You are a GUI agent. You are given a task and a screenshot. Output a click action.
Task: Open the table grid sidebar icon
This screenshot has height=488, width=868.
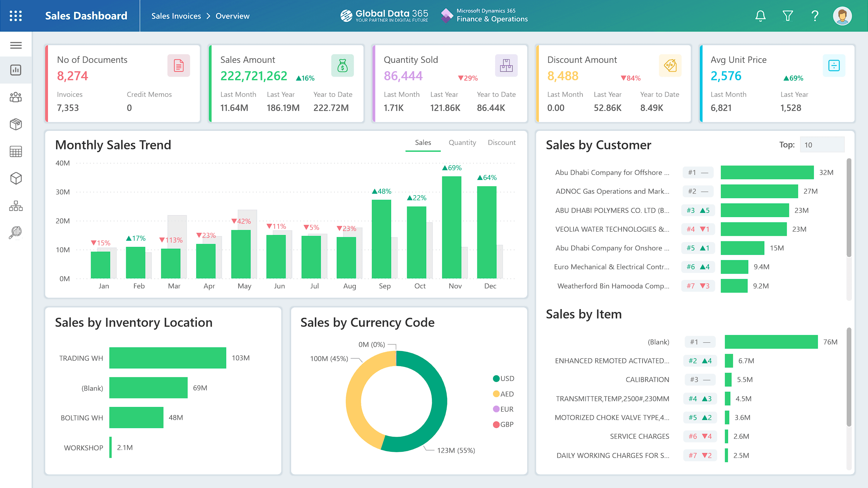click(x=16, y=151)
